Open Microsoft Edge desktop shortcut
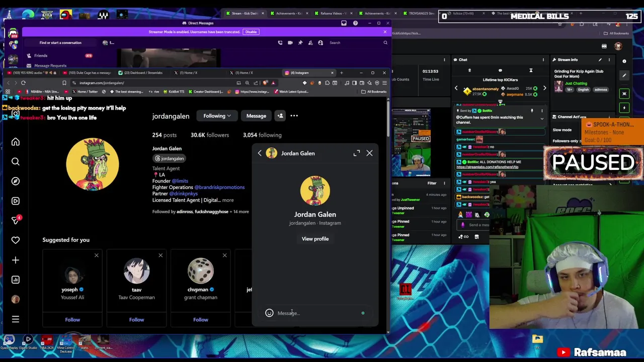Viewport: 644px width, 362px height. 29,15
